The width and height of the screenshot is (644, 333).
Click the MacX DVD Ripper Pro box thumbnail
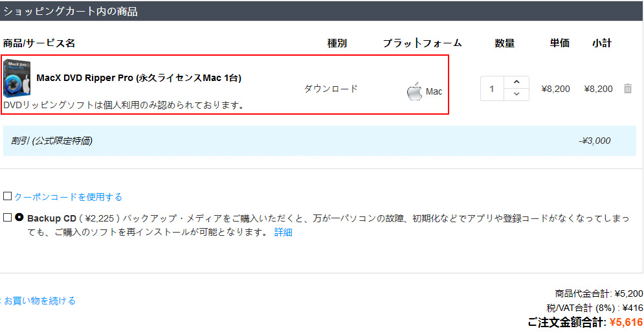tap(17, 78)
